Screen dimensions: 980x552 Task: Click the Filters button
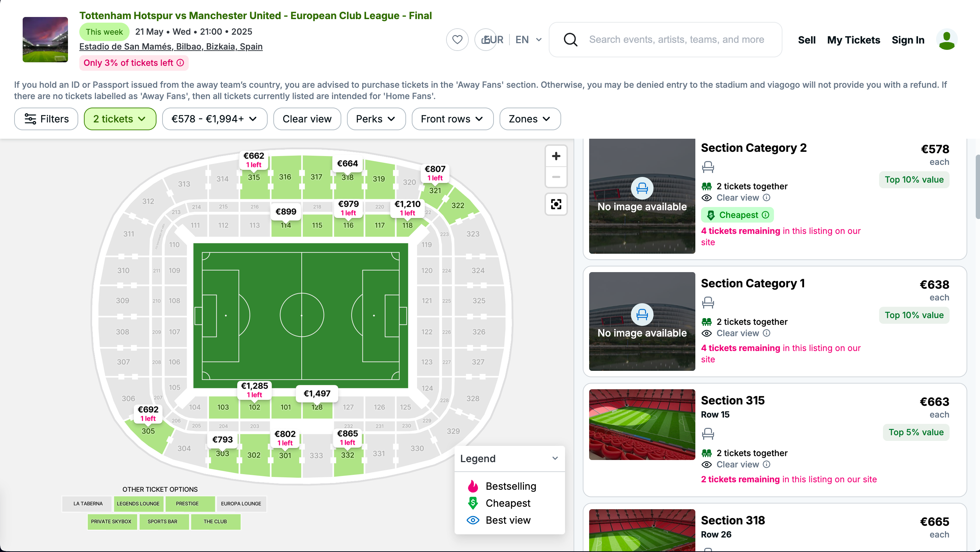46,119
